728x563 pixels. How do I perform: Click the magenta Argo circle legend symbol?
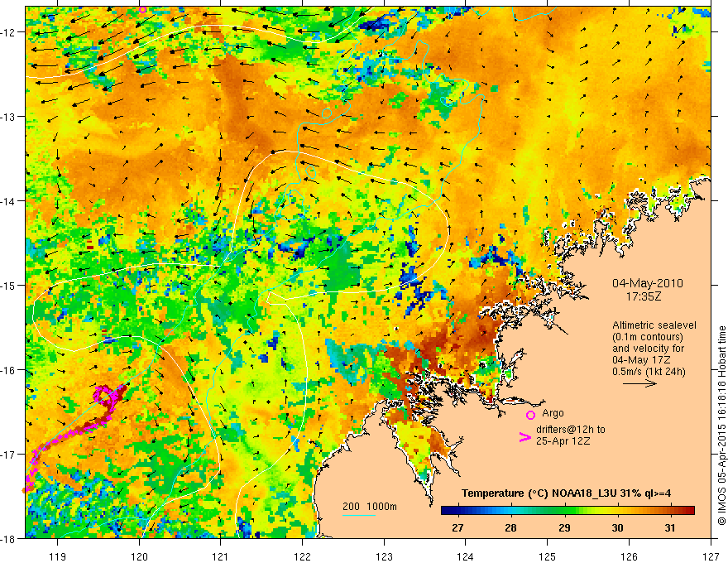(530, 415)
